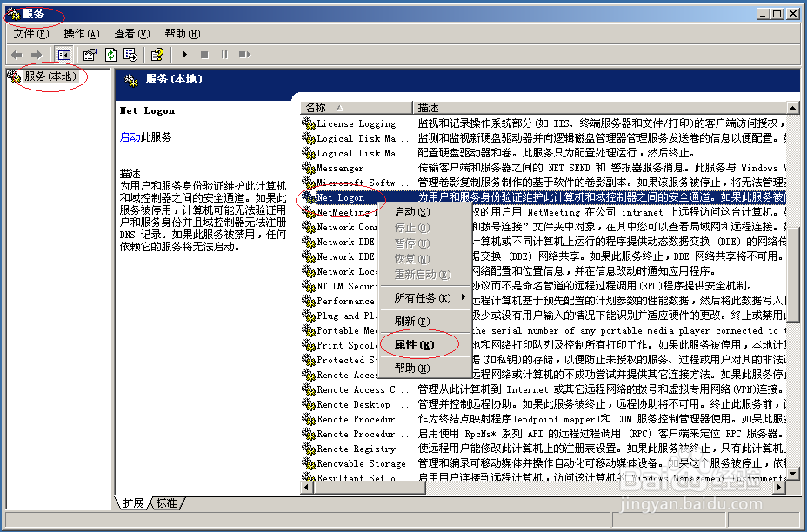This screenshot has width=807, height=532.
Task: Click the Help toolbar icon
Action: [x=157, y=55]
